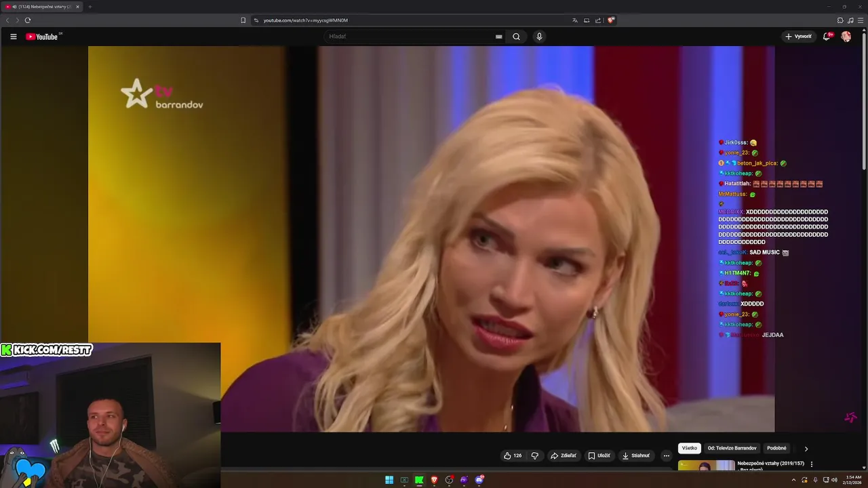This screenshot has height=488, width=868.
Task: Like the video with thumbs up
Action: coord(512,455)
